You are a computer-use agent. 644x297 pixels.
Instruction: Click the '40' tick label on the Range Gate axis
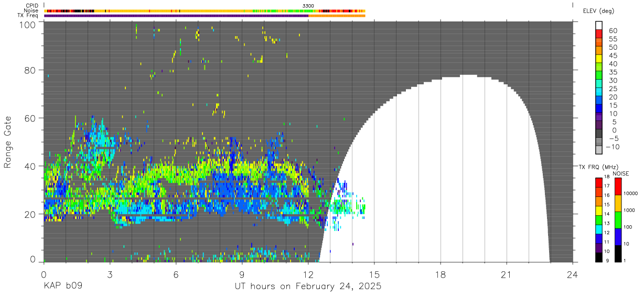pos(30,166)
